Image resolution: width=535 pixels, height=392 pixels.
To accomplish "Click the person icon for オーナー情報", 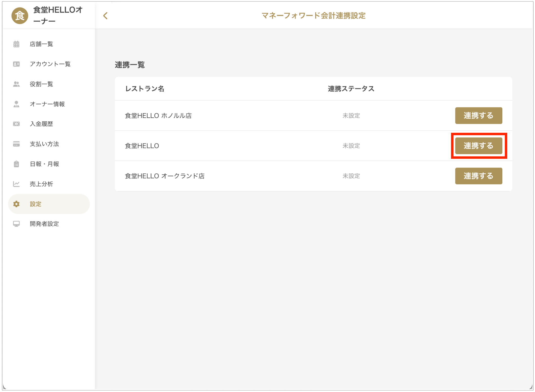I will click(x=16, y=104).
